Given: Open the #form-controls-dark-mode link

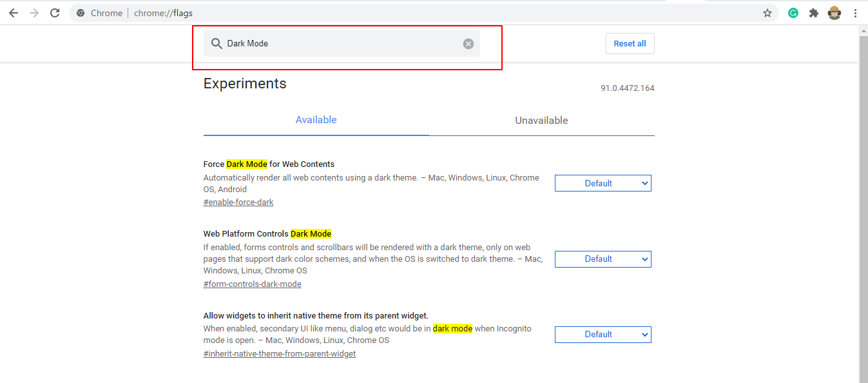Looking at the screenshot, I should [x=252, y=284].
